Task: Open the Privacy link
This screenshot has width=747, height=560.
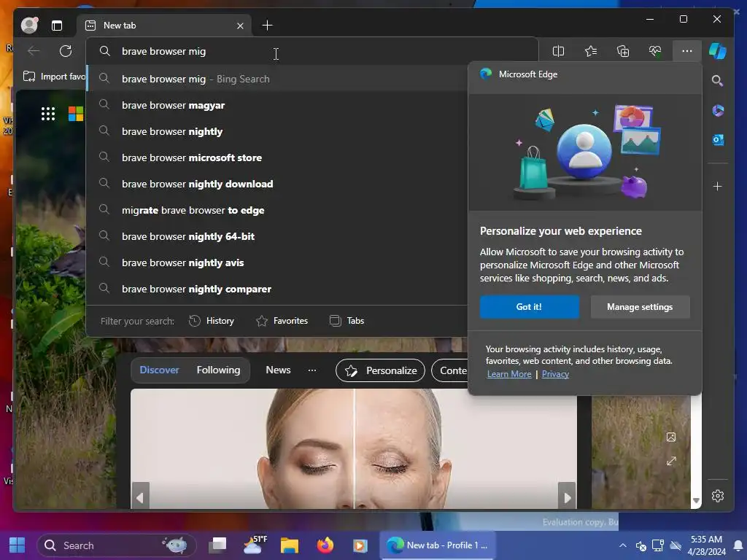Action: [555, 374]
